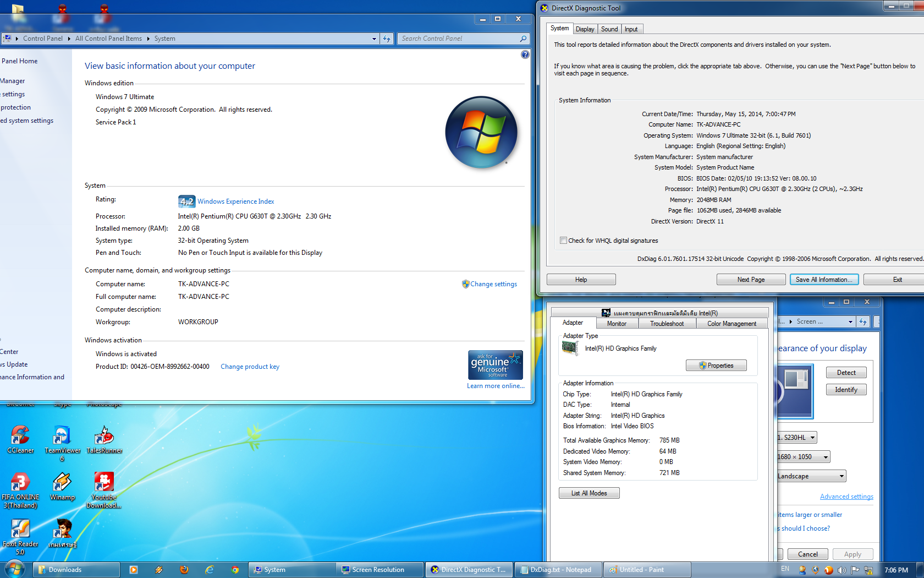The width and height of the screenshot is (924, 578).
Task: Open the help question mark in System window
Action: tap(525, 54)
